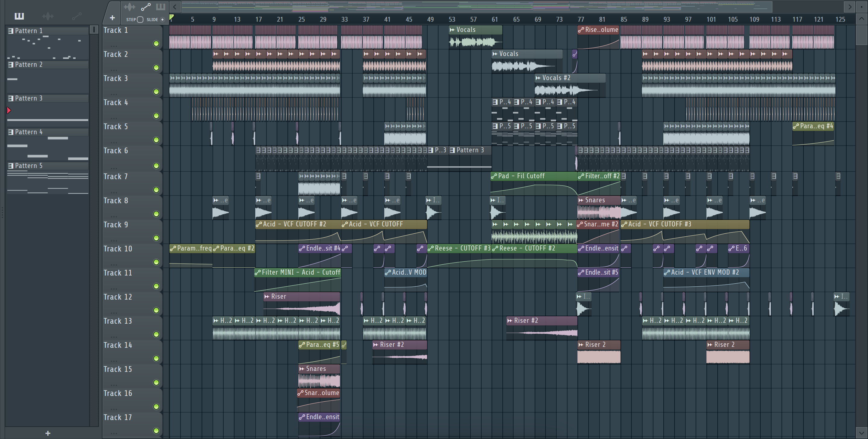The width and height of the screenshot is (868, 439).
Task: Mute Track 5 using its green LED
Action: [156, 140]
